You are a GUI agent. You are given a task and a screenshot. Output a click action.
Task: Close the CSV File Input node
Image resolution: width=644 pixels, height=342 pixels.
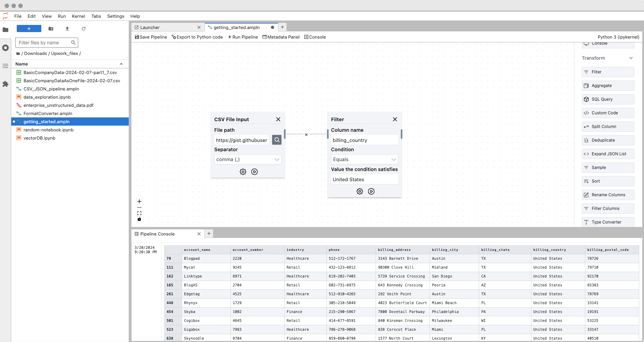coord(278,119)
